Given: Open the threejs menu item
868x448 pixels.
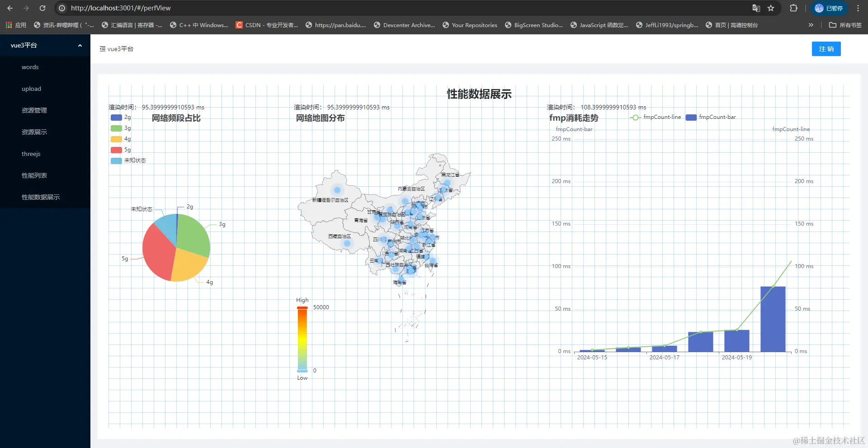Looking at the screenshot, I should 45,154.
